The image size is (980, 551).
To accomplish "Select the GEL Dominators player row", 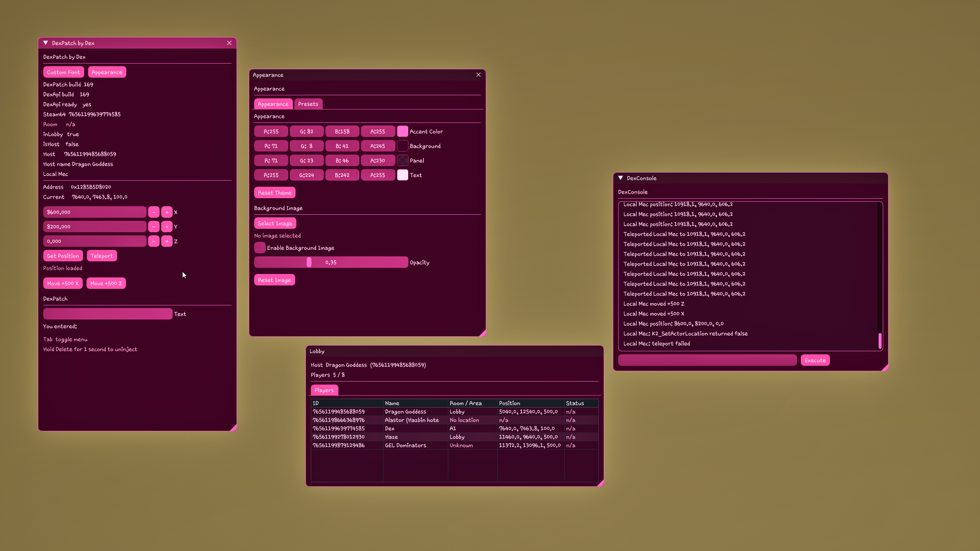I will (455, 445).
